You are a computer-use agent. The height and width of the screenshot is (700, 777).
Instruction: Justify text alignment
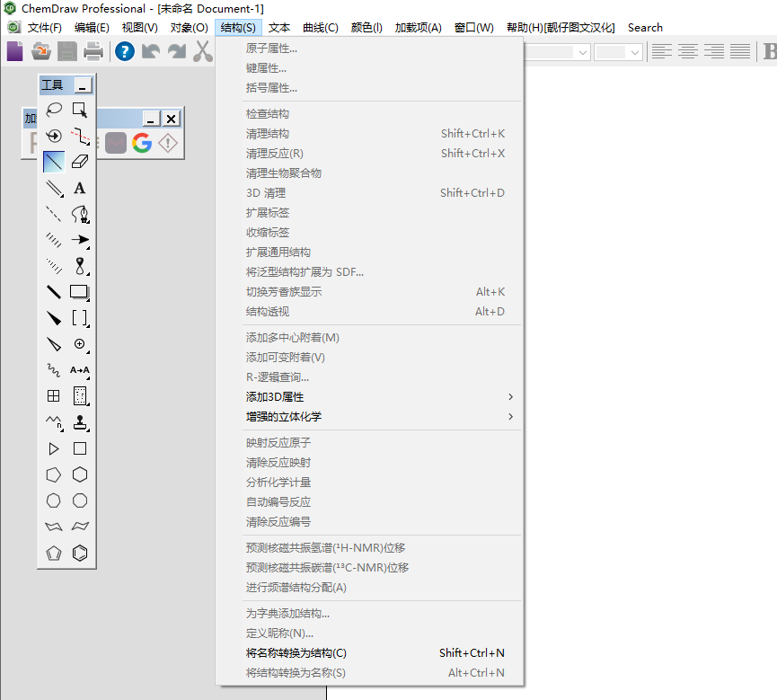click(740, 51)
